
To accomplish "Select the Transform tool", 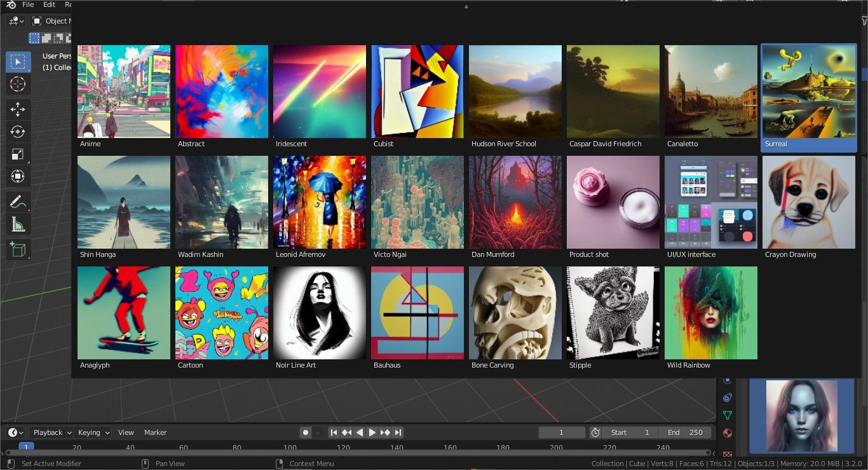I will coord(18,176).
